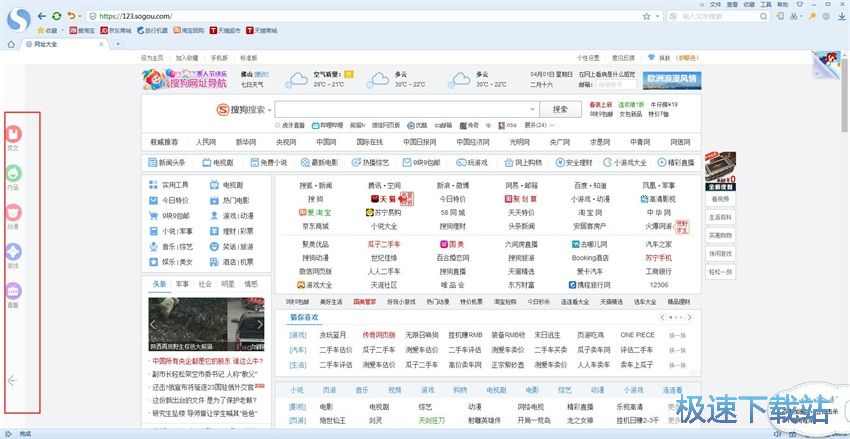Click 看视频 in right sidebar
The image size is (850, 439).
coord(720,199)
